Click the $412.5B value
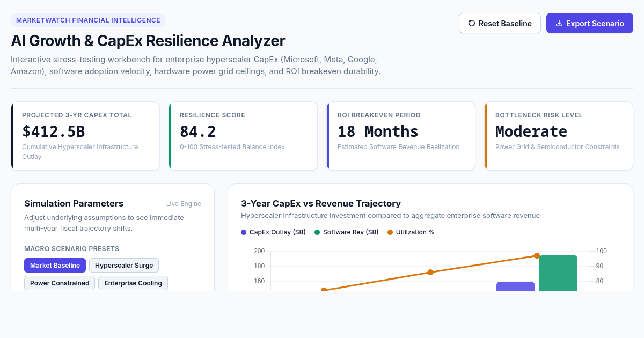 (54, 131)
